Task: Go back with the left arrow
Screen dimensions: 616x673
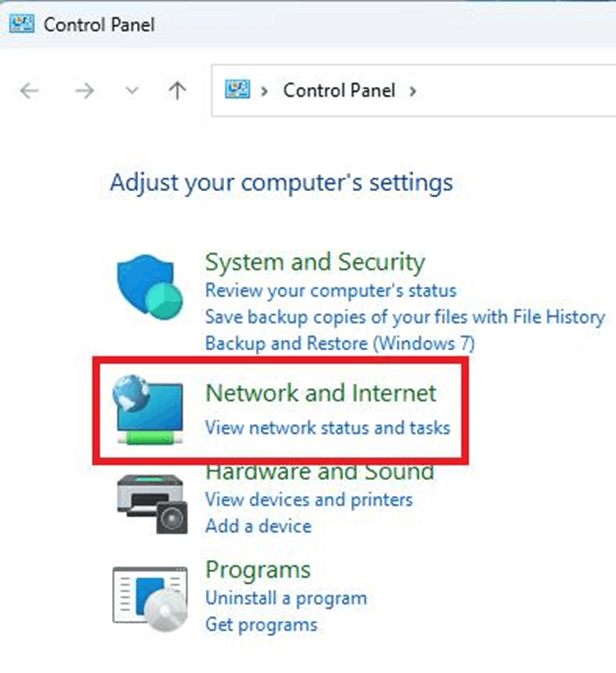Action: coord(30,91)
